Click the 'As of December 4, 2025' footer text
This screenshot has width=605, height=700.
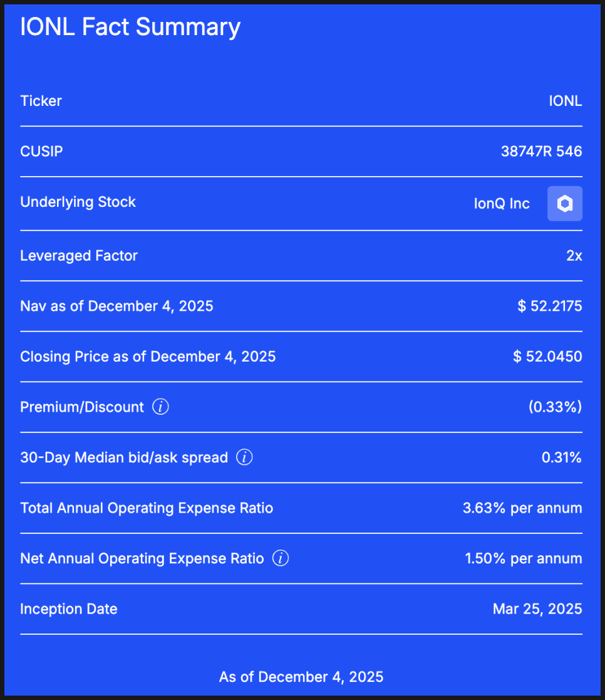coord(301,677)
